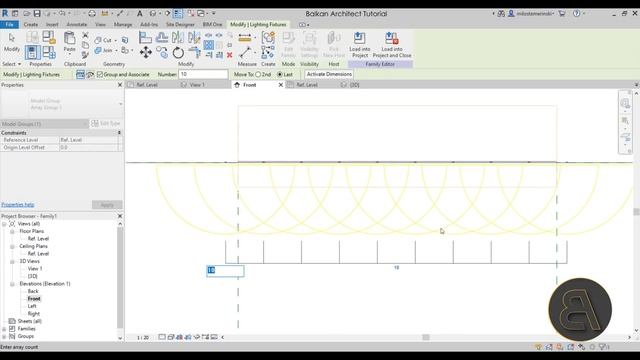Viewport: 640px width, 360px height.
Task: Select the Array tool
Action: 209,45
